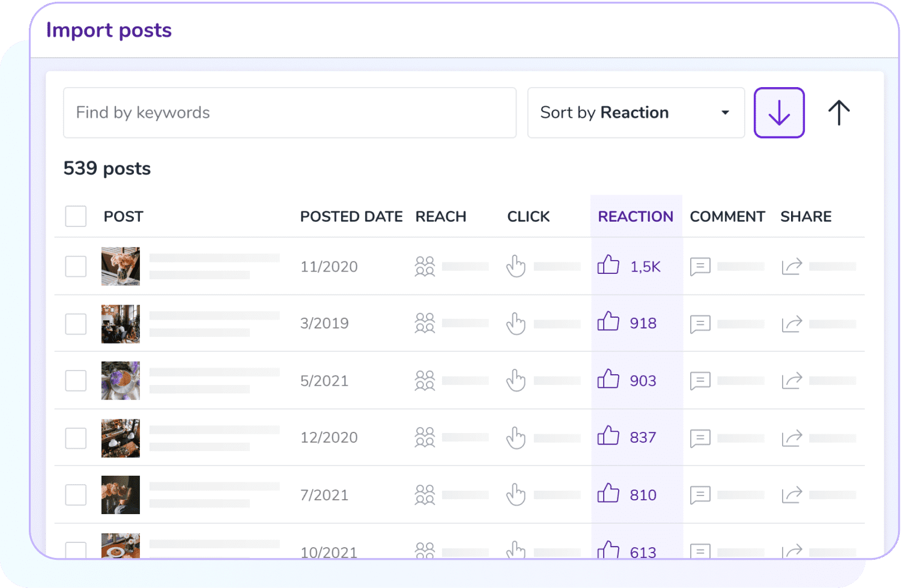Click thumbs-up icon beside 810
The image size is (901, 588).
(608, 493)
